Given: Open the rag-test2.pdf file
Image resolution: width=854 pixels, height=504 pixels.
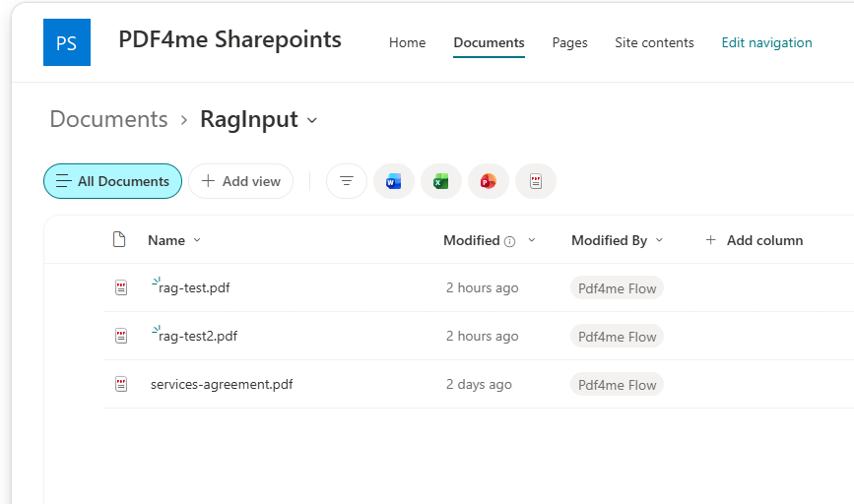Looking at the screenshot, I should coord(198,336).
